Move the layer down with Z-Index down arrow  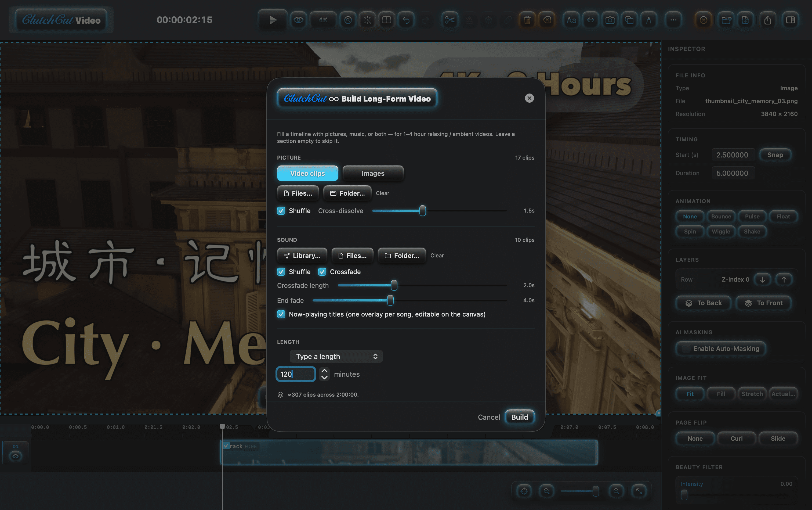pyautogui.click(x=762, y=280)
